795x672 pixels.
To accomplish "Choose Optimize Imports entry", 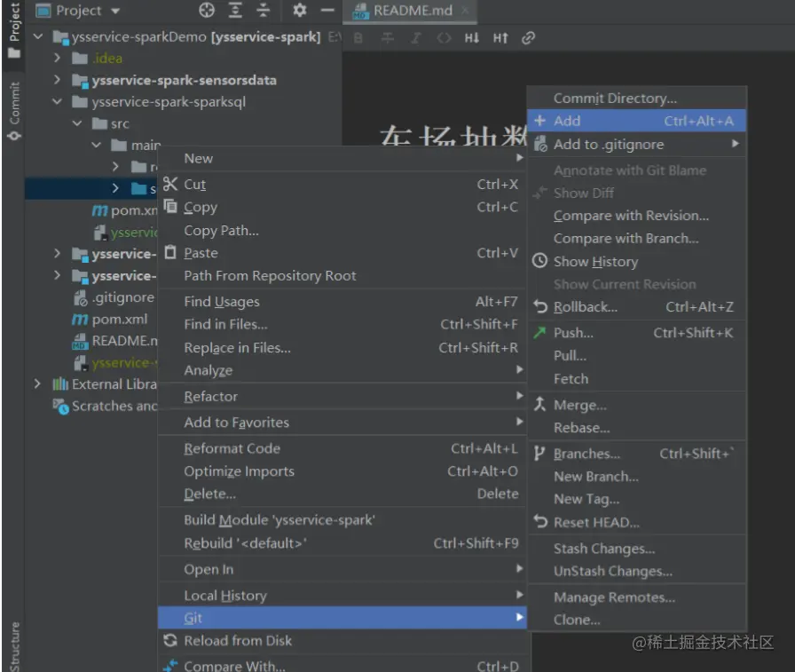I will 342,471.
